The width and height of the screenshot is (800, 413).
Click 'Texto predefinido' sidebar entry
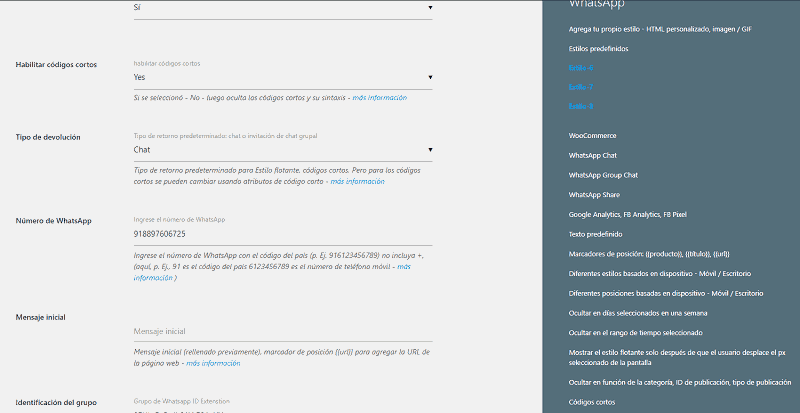[x=595, y=234]
